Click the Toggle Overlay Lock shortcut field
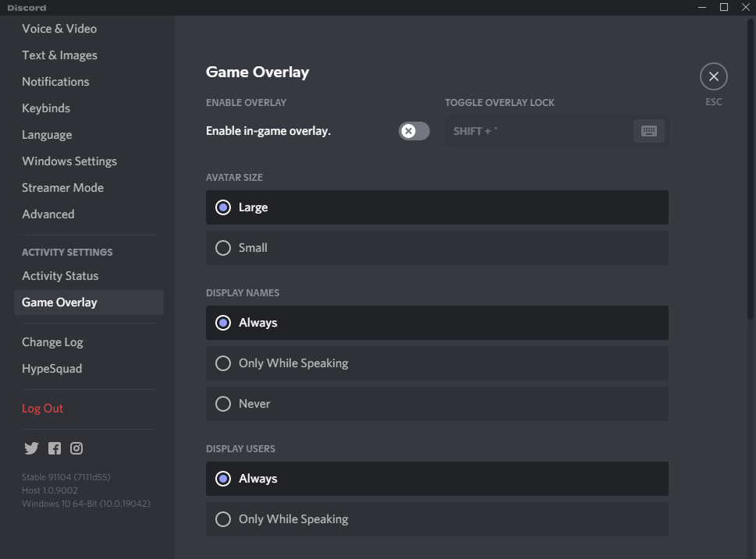This screenshot has width=756, height=559. tap(540, 131)
